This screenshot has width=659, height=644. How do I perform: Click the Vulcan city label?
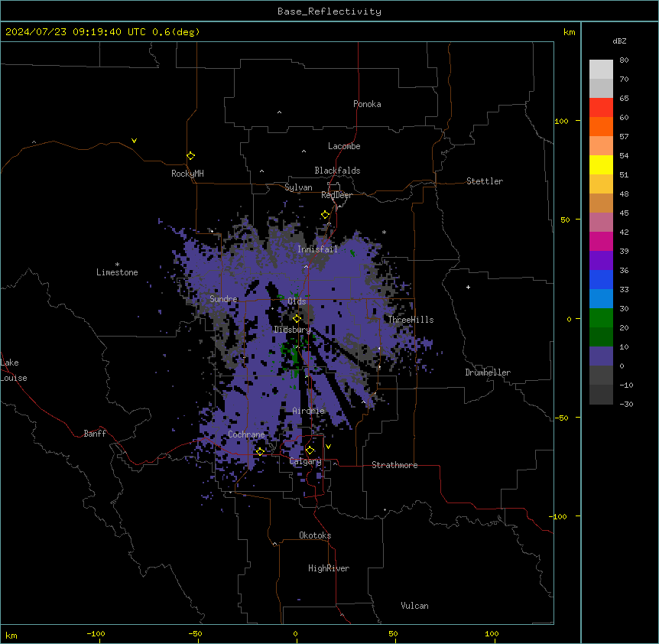click(414, 606)
